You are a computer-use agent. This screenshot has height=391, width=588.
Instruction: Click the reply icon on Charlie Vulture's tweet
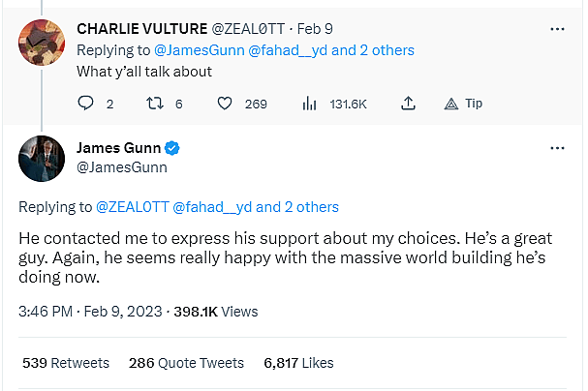[85, 104]
